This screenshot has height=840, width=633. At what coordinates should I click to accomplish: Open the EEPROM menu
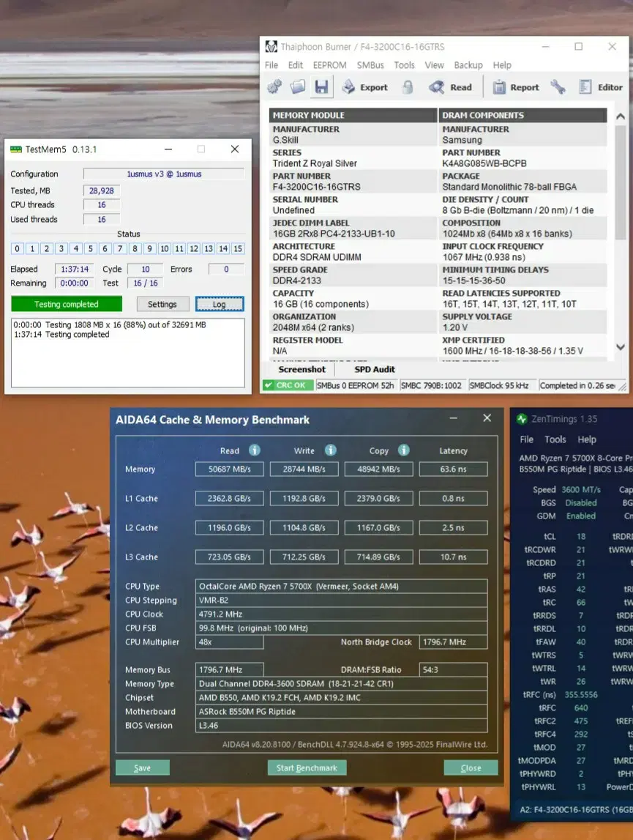click(329, 65)
